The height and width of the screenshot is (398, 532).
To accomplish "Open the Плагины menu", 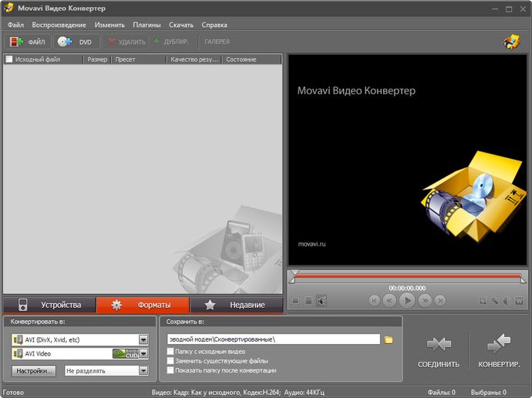I will point(146,25).
